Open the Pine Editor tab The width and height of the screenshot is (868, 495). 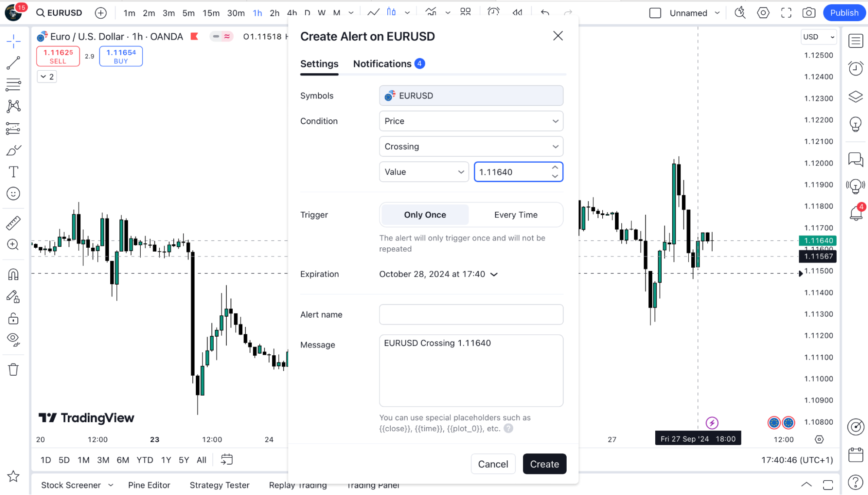click(x=149, y=485)
